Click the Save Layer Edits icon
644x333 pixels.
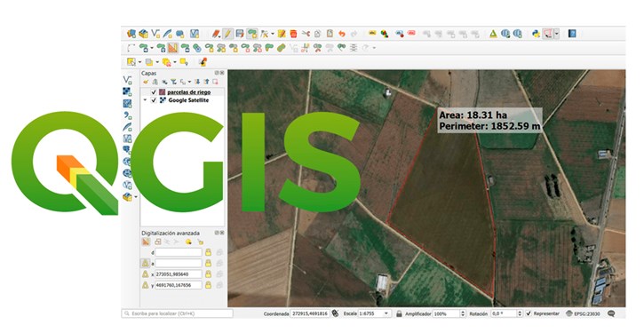click(x=240, y=34)
